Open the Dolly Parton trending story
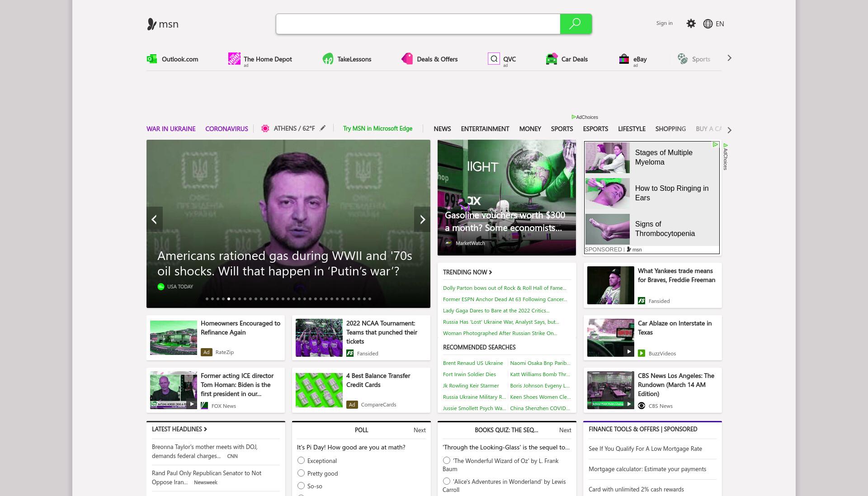This screenshot has width=868, height=496. [505, 288]
